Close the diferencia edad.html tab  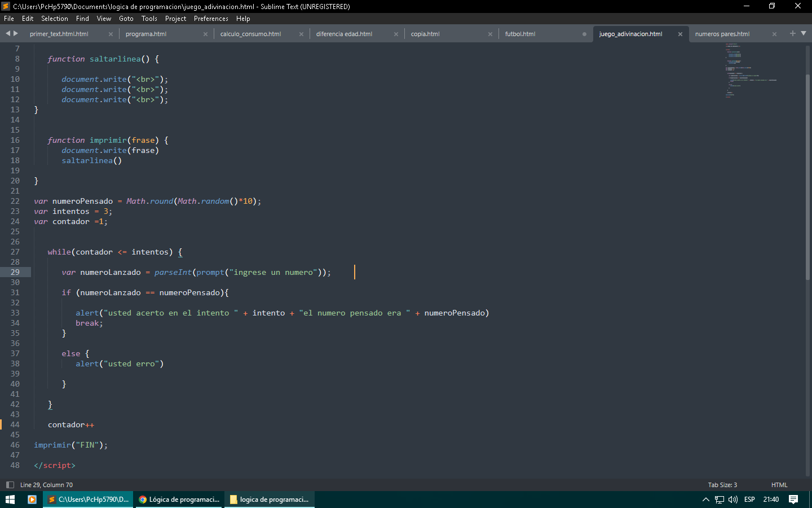point(396,34)
